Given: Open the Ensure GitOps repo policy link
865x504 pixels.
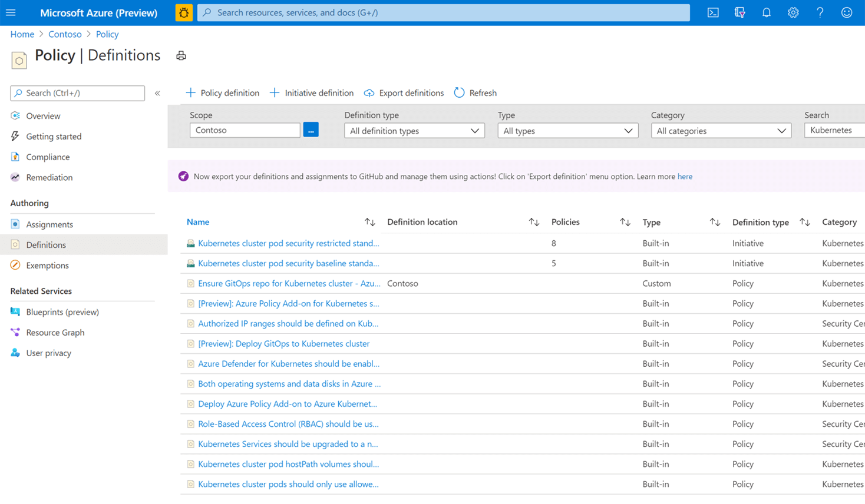Looking at the screenshot, I should (x=289, y=284).
